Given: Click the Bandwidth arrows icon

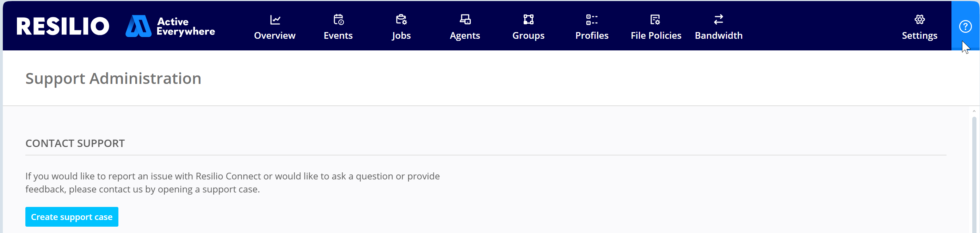Looking at the screenshot, I should pos(718,19).
